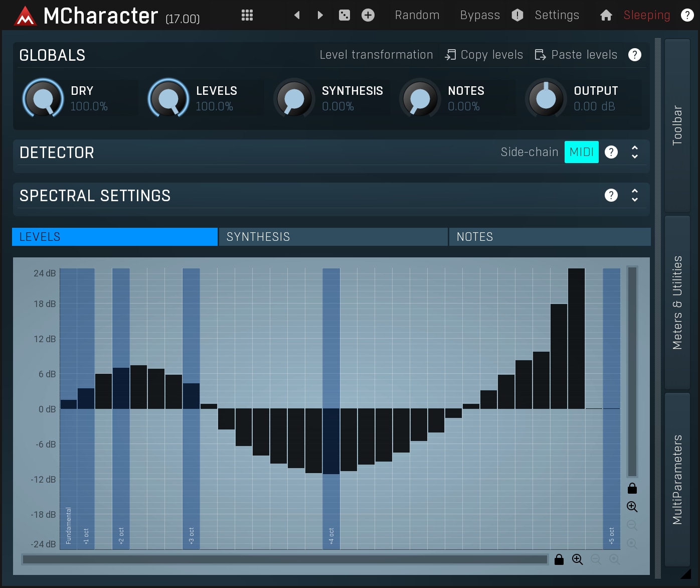This screenshot has height=588, width=700.
Task: Click the home icon in top bar
Action: point(606,15)
